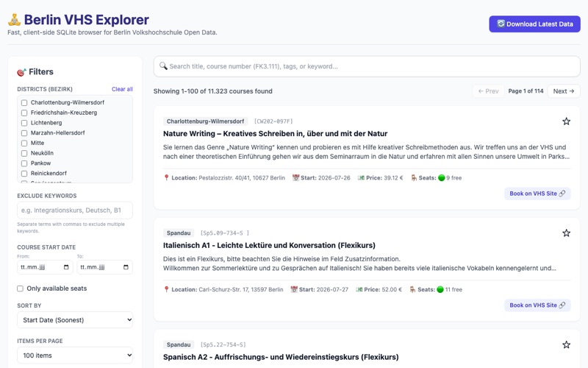588x368 pixels.
Task: Click the Exclude Keywords input
Action: click(x=75, y=210)
